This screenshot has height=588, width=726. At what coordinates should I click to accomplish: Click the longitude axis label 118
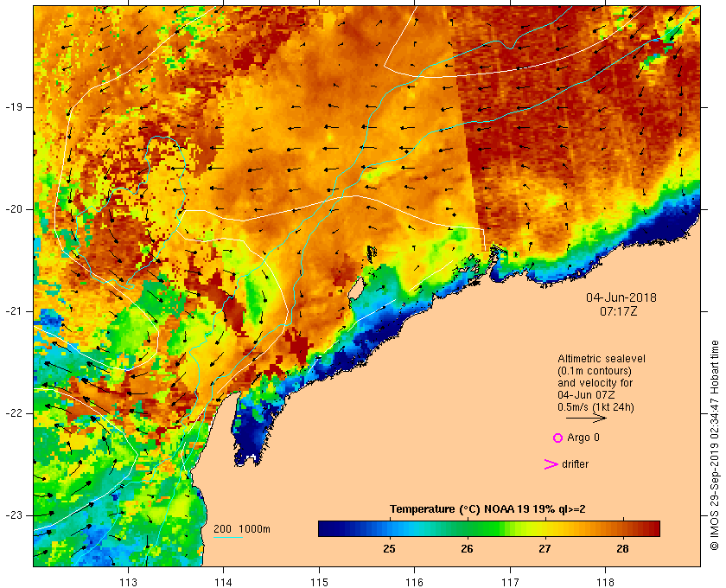click(606, 582)
